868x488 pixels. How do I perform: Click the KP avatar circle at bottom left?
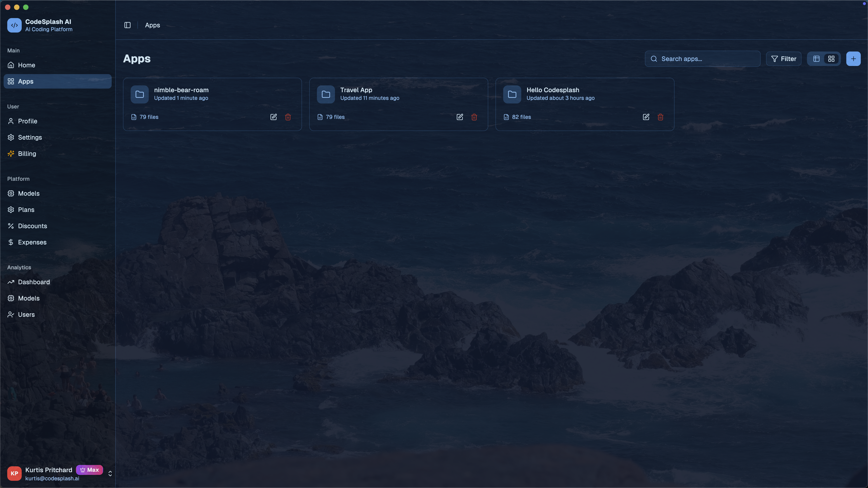[x=14, y=473]
